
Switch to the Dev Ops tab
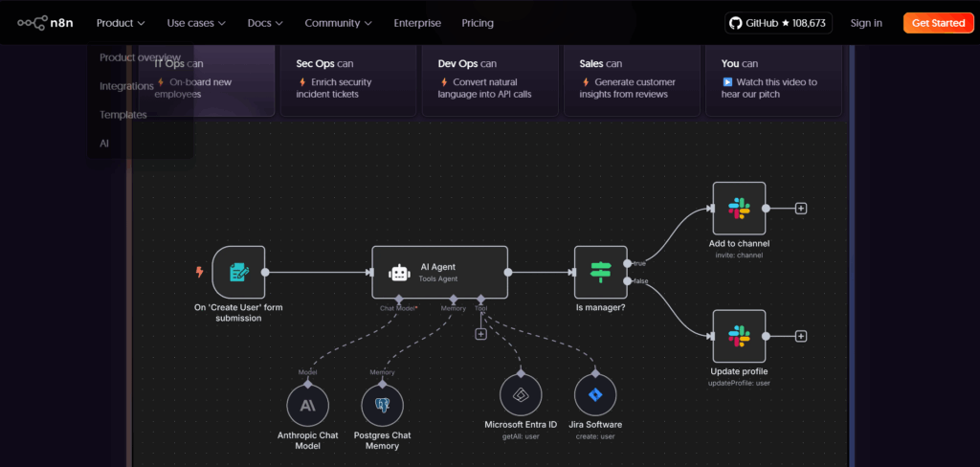click(490, 80)
